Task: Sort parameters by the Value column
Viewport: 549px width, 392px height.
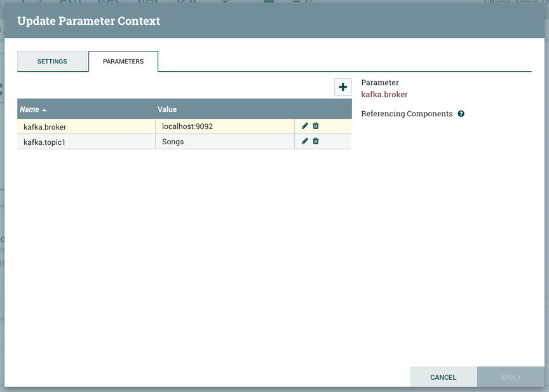Action: tap(167, 109)
